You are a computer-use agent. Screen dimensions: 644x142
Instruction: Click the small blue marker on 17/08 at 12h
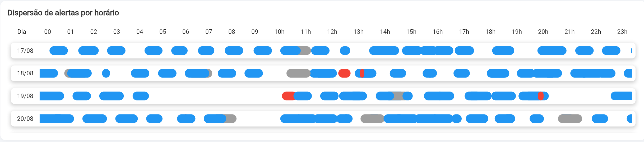click(345, 51)
